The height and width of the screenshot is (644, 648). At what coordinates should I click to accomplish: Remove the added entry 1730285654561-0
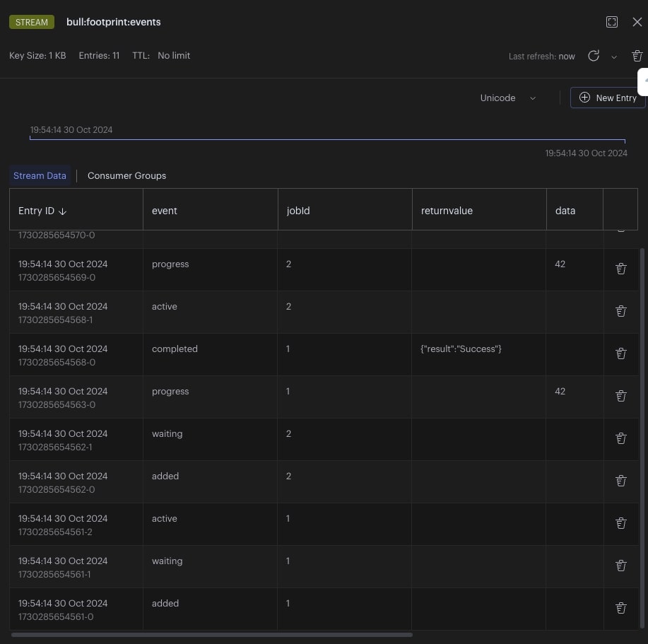click(621, 608)
